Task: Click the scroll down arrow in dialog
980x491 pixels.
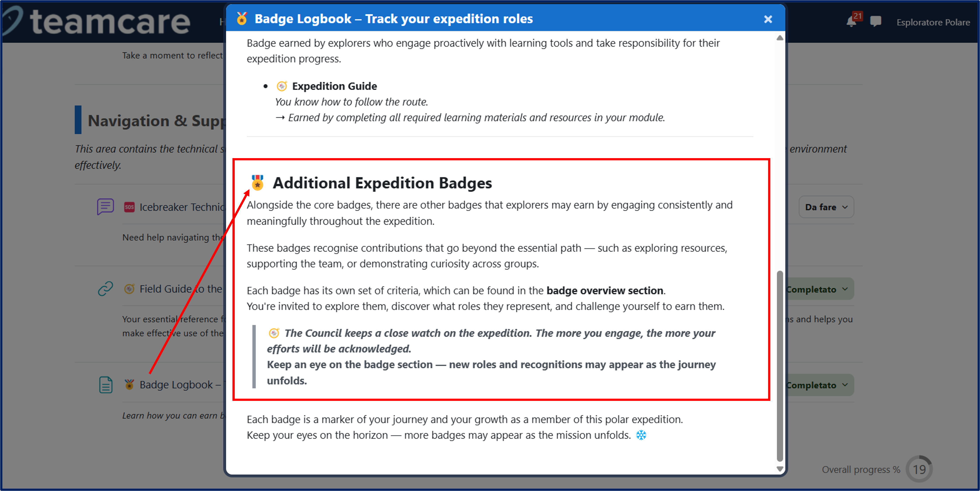Action: [x=779, y=469]
